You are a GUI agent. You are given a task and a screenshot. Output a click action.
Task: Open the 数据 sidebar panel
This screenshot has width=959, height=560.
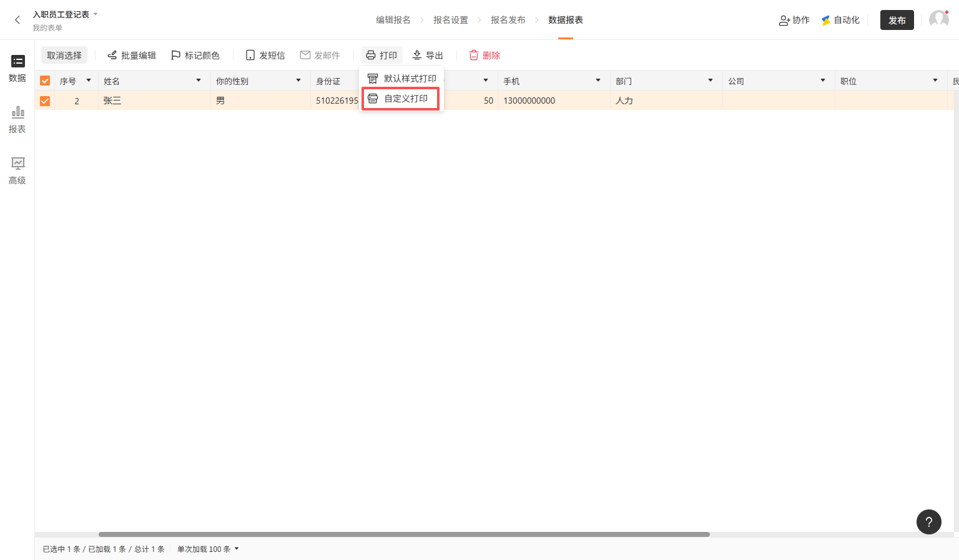click(17, 68)
